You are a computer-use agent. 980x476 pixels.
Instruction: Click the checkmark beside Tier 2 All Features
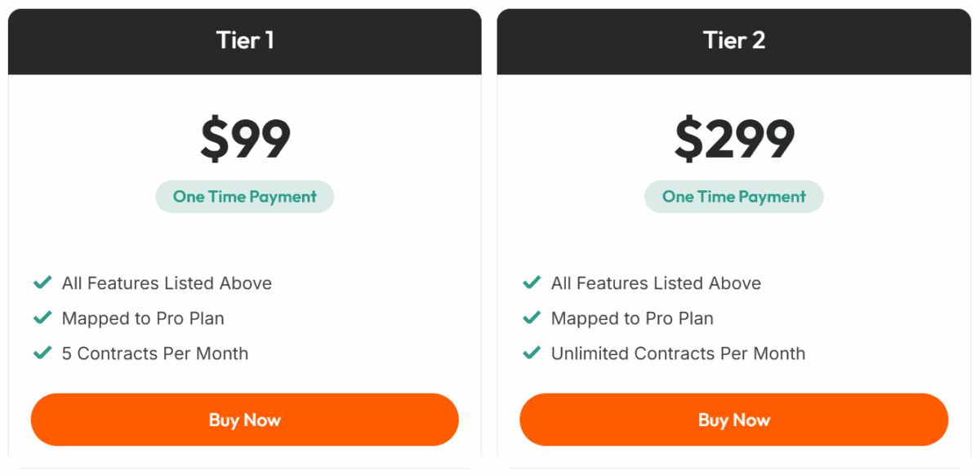[532, 282]
